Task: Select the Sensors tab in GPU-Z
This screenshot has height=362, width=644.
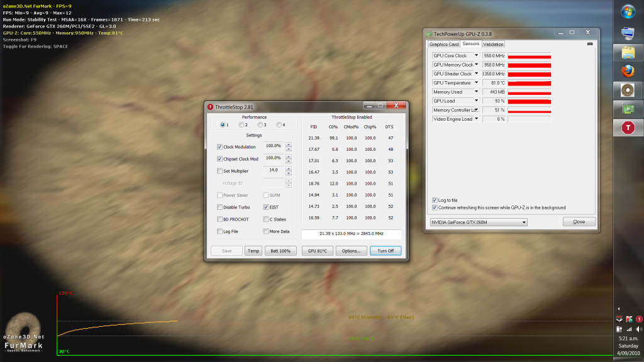Action: 470,44
